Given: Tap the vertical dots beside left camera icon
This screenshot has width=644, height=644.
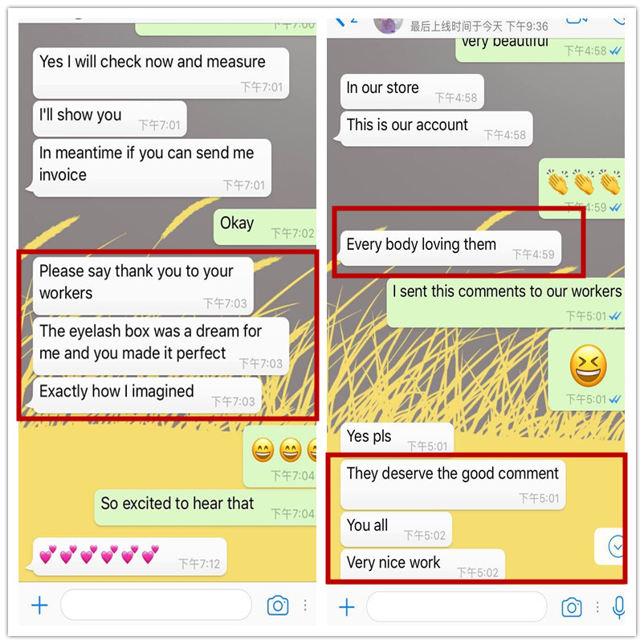Looking at the screenshot, I should coord(305,605).
